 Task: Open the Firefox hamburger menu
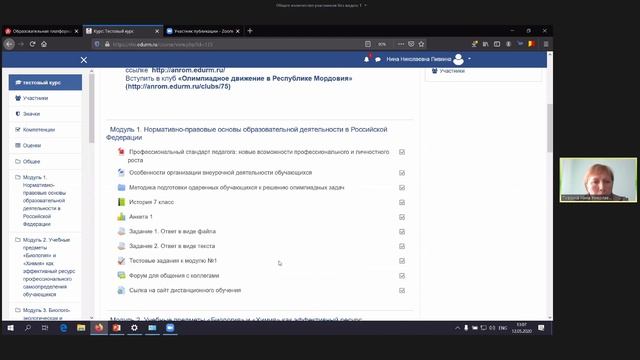(546, 44)
